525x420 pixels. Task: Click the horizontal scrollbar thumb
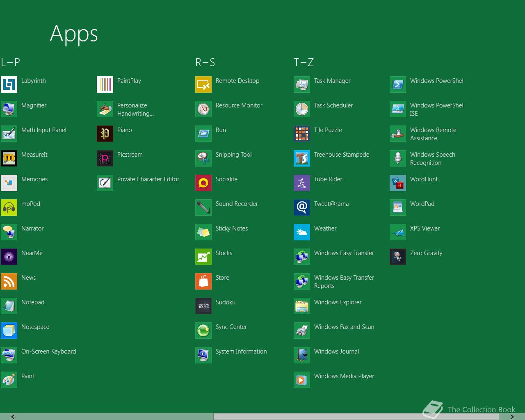point(356,417)
